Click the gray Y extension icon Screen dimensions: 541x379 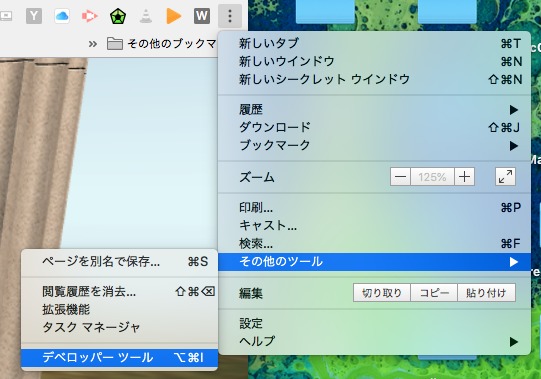[x=34, y=16]
